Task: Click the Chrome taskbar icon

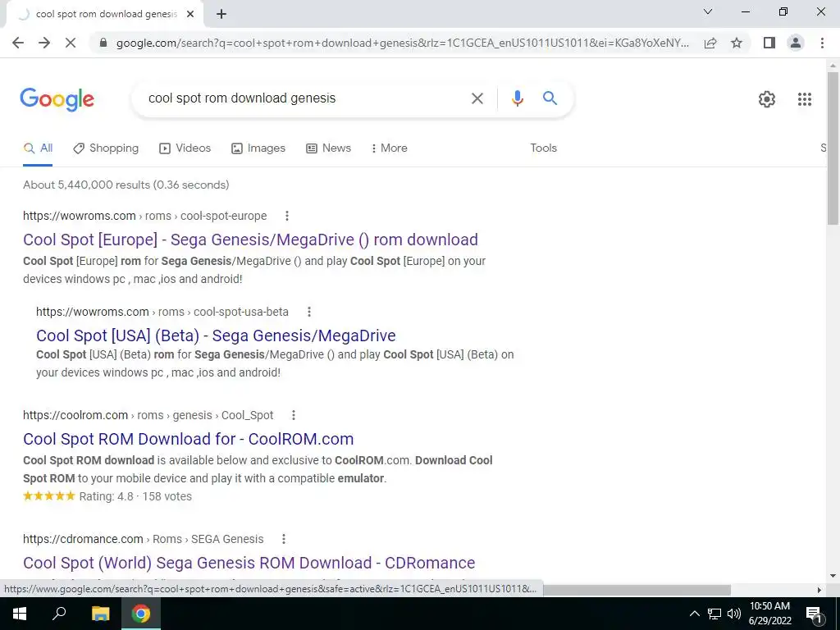Action: (141, 614)
